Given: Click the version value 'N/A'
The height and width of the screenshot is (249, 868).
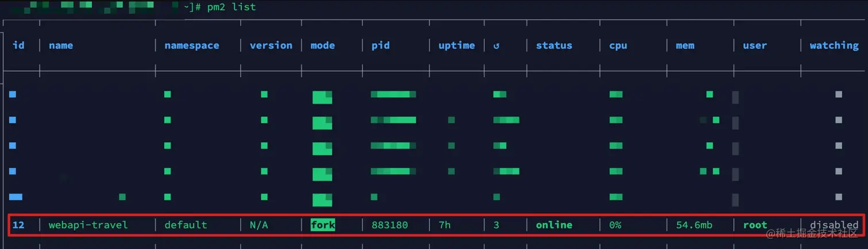Looking at the screenshot, I should (x=259, y=225).
